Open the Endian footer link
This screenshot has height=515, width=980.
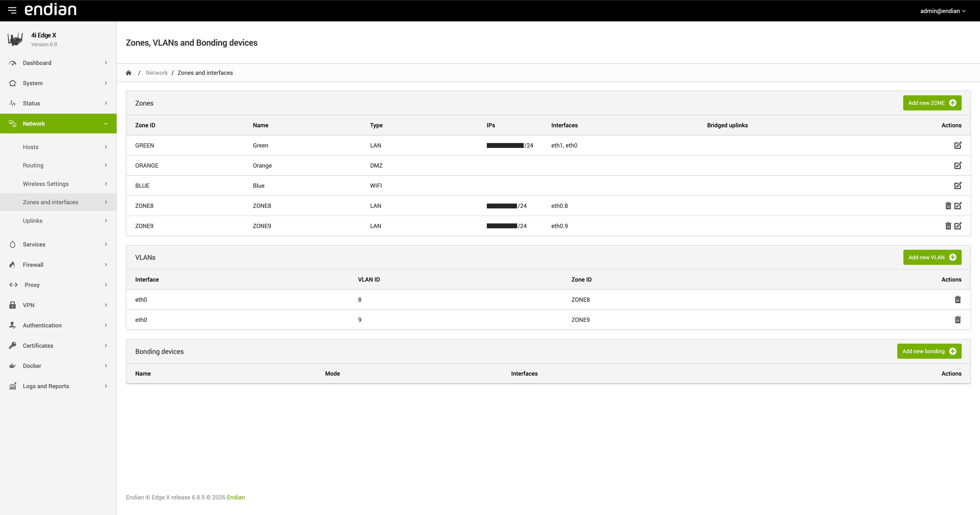[235, 497]
